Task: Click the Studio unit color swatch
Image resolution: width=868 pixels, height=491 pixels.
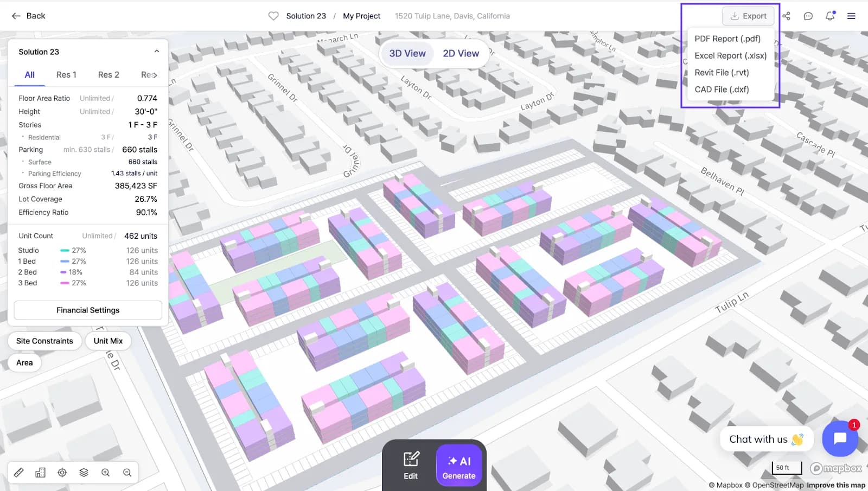Action: coord(65,251)
